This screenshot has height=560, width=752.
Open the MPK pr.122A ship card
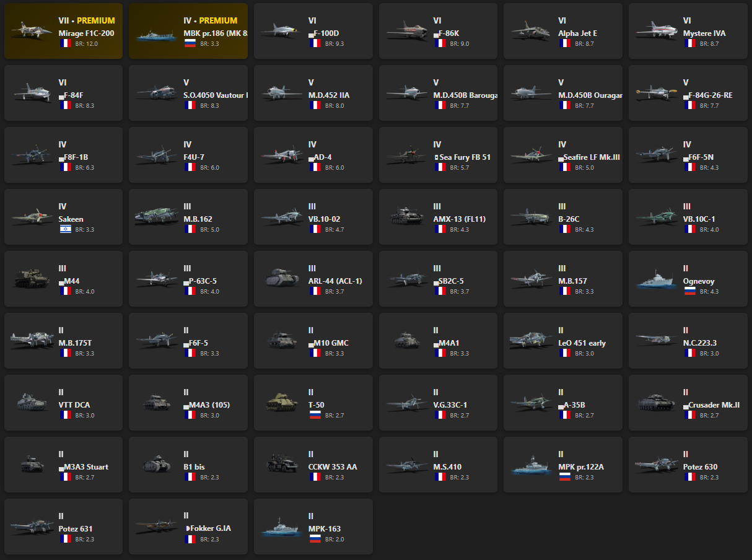point(562,465)
